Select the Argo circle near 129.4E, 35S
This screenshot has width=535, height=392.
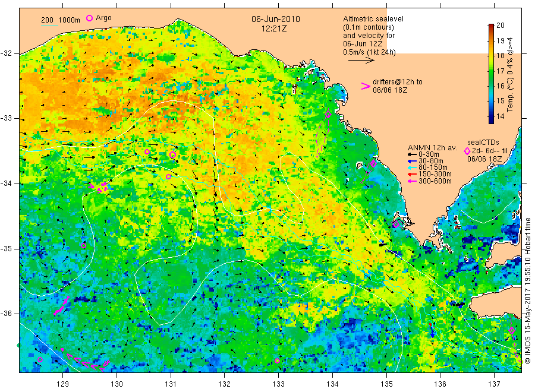click(84, 245)
